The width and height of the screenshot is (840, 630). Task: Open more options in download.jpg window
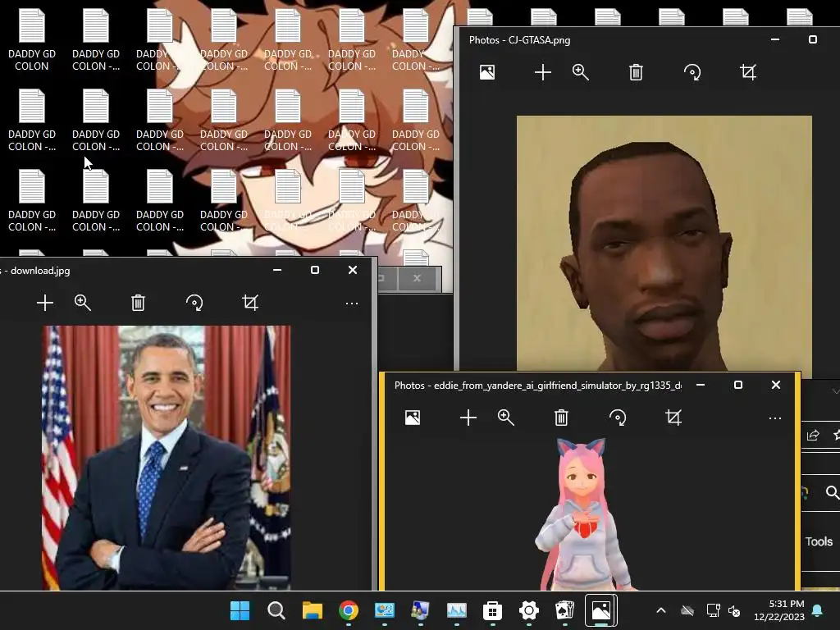pyautogui.click(x=352, y=304)
